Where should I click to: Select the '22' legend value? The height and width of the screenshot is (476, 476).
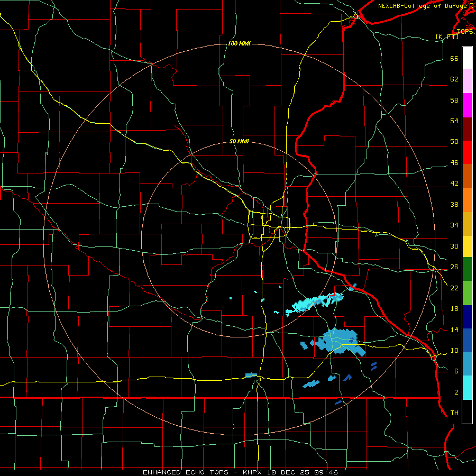[454, 288]
